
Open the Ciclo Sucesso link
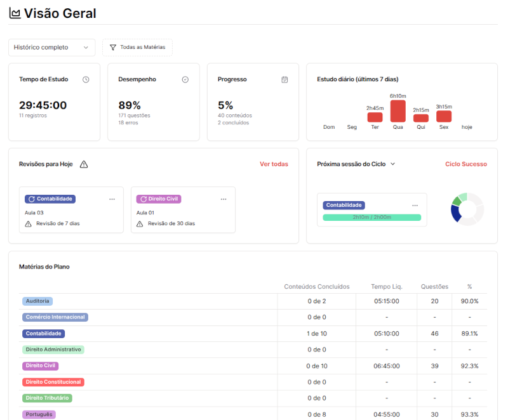465,164
